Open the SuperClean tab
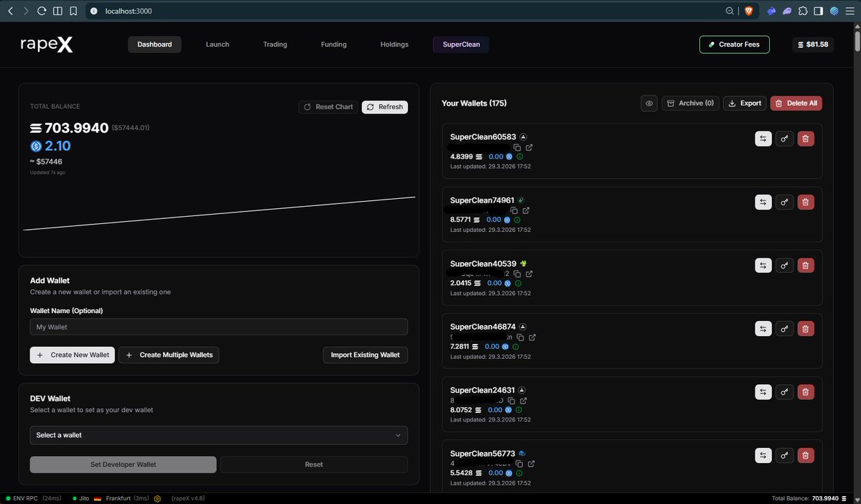The image size is (861, 504). tap(461, 45)
